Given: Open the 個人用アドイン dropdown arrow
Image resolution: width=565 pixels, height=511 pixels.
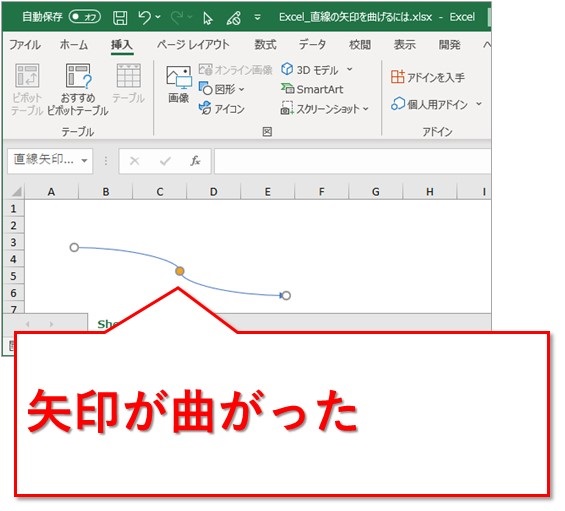Looking at the screenshot, I should point(479,104).
